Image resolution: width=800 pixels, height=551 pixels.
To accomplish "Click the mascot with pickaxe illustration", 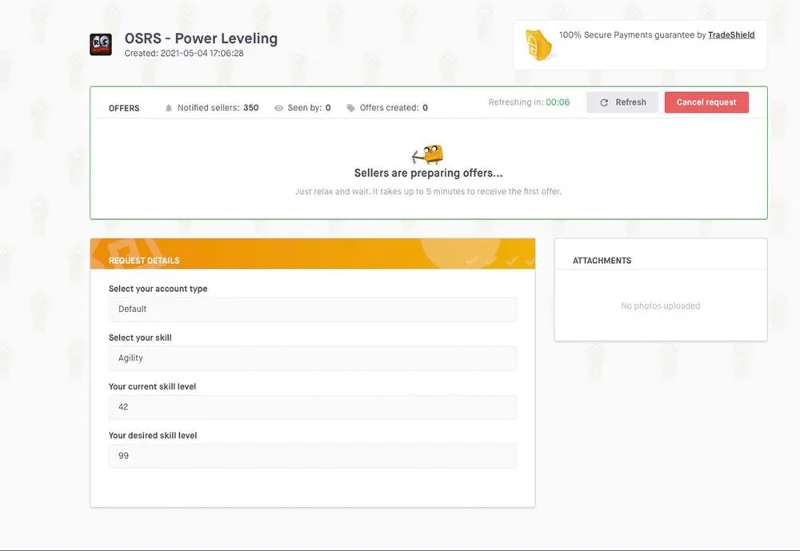I will [428, 154].
